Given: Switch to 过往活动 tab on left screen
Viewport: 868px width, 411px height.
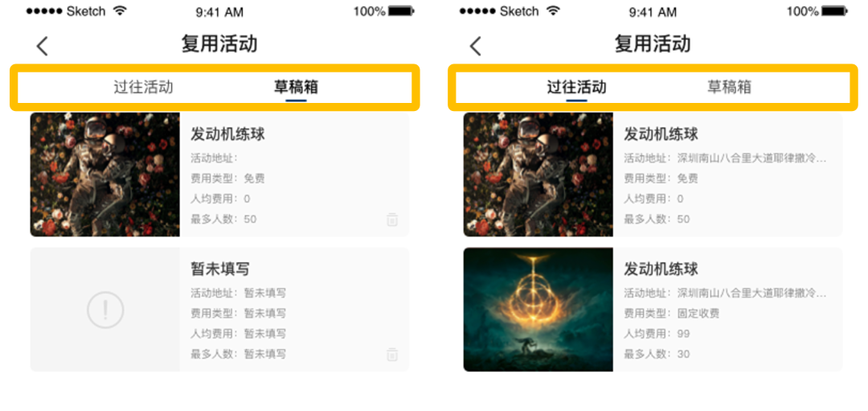Looking at the screenshot, I should click(x=143, y=87).
